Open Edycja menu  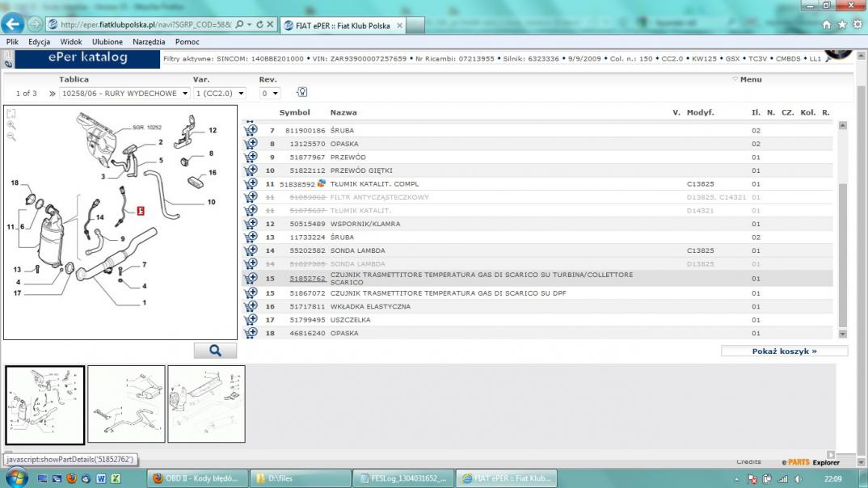pos(40,41)
